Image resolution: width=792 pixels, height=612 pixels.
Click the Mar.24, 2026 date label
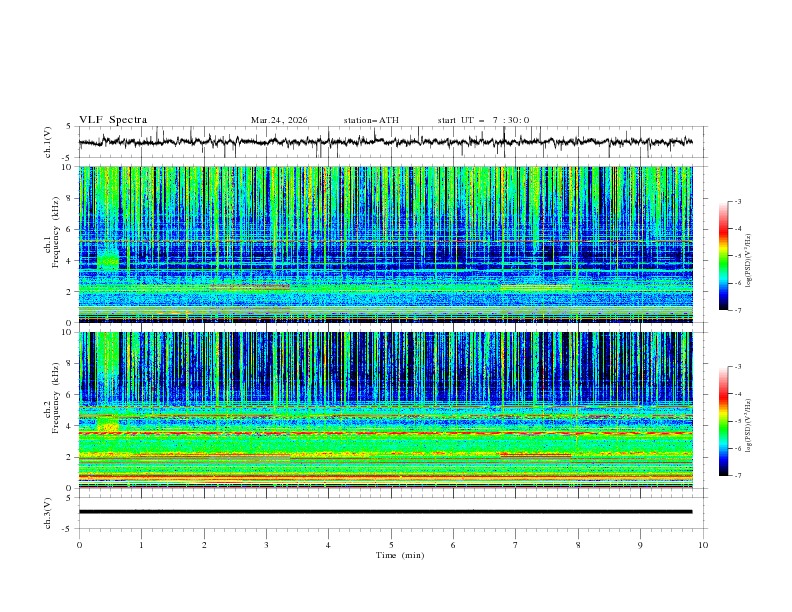(x=279, y=120)
